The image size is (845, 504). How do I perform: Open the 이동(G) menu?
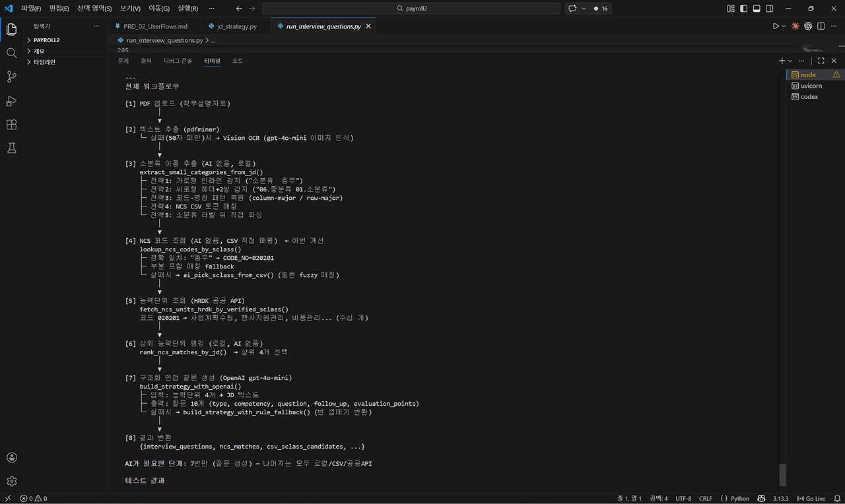coord(159,9)
